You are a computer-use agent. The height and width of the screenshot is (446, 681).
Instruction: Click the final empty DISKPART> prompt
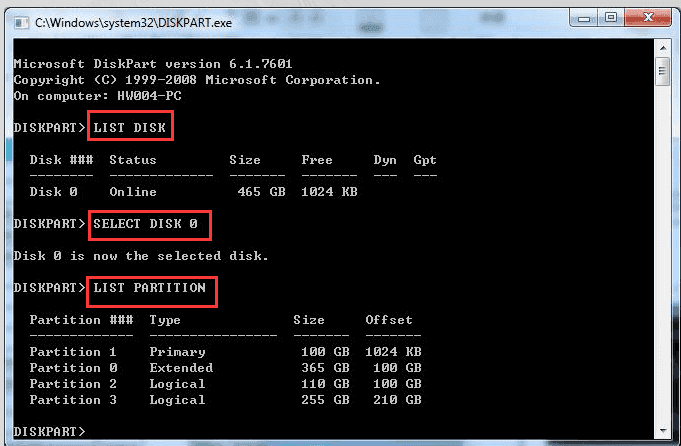click(50, 432)
